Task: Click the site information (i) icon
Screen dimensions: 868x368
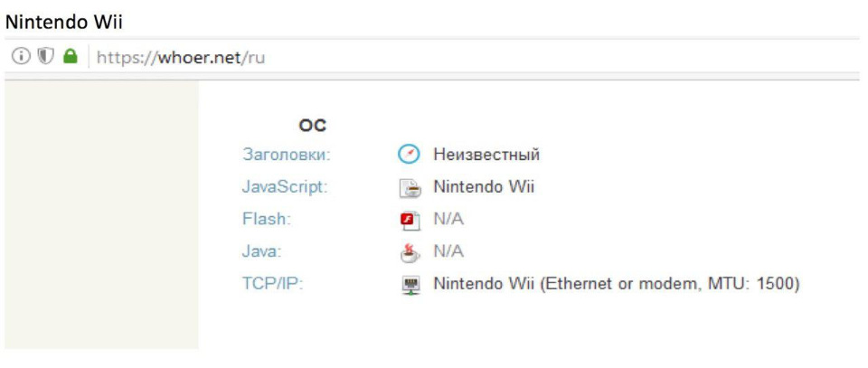Action: 20,56
